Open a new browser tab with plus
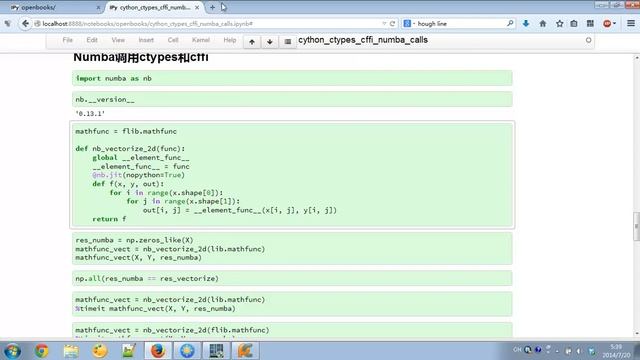 pos(212,7)
